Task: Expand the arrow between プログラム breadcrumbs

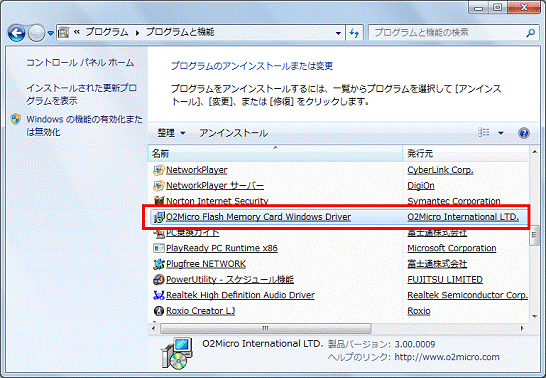Action: (x=137, y=33)
